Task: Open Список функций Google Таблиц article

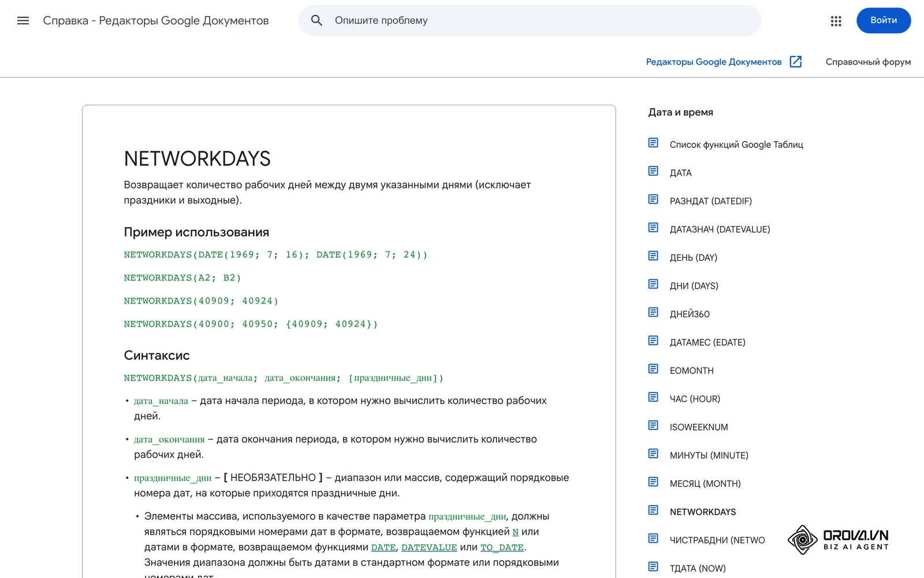Action: (x=736, y=144)
